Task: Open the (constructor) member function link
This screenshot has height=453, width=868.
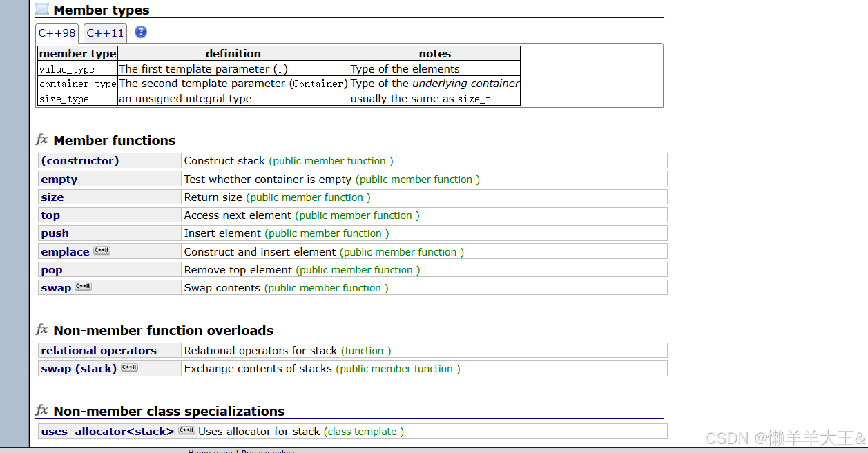Action: [x=80, y=161]
